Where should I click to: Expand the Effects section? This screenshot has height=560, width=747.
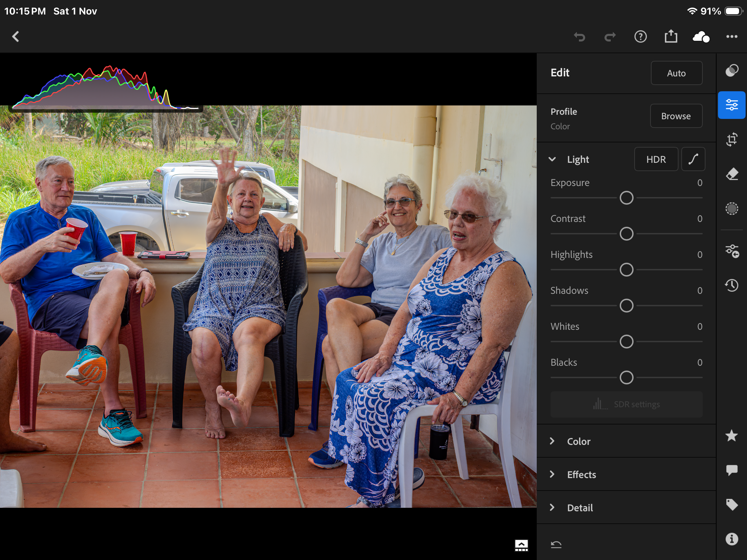click(x=581, y=475)
